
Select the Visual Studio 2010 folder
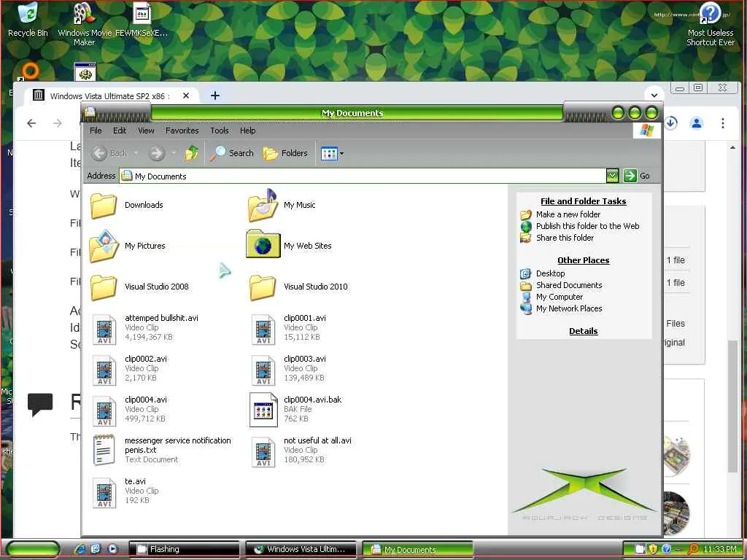(263, 287)
